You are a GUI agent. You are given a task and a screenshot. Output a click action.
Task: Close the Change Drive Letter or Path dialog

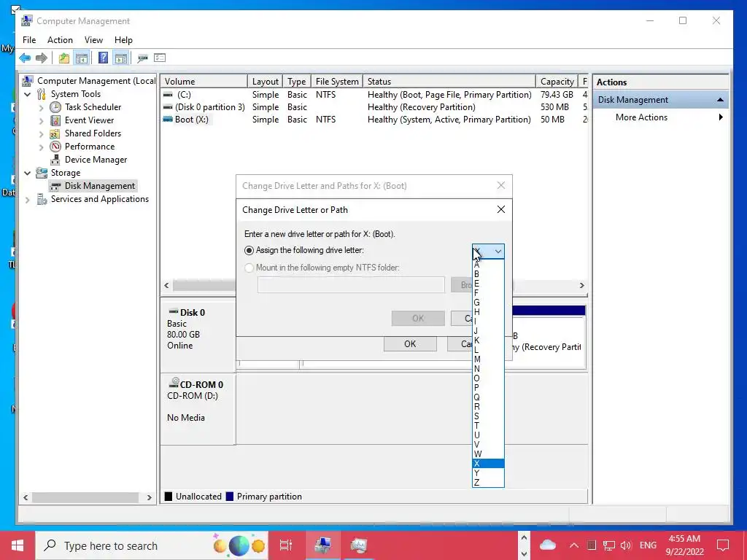[500, 209]
